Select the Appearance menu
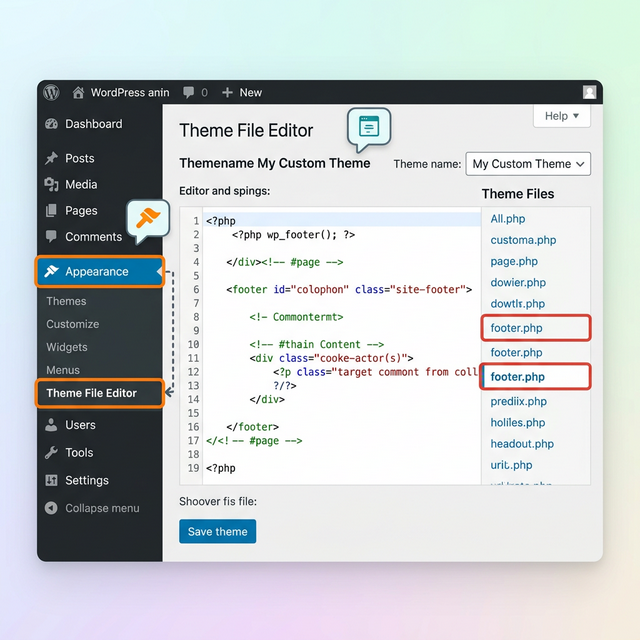 100,271
